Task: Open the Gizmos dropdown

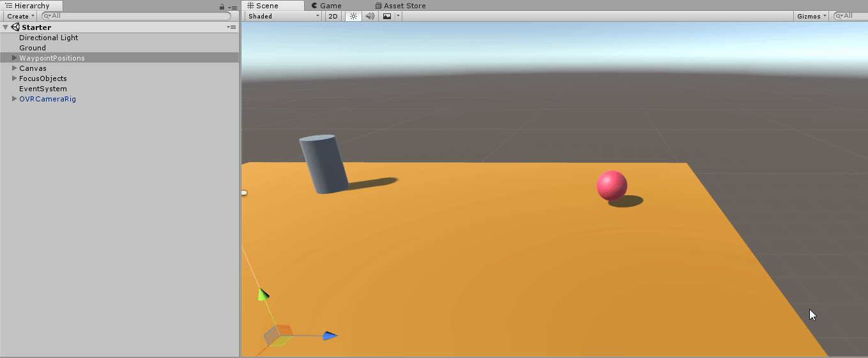Action: 812,16
